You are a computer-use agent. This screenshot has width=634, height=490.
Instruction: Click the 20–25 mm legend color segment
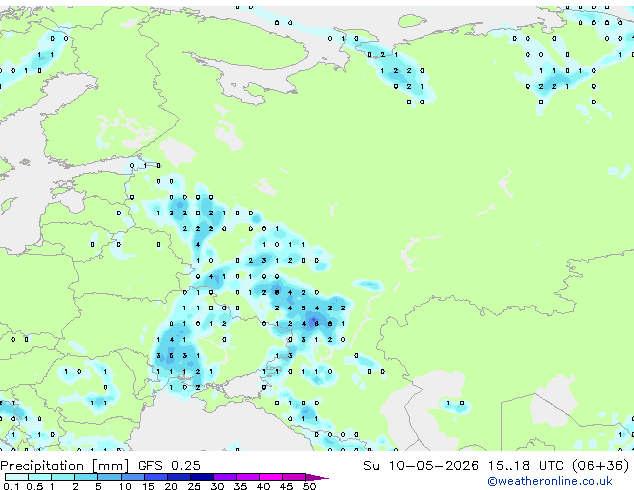pos(178,477)
